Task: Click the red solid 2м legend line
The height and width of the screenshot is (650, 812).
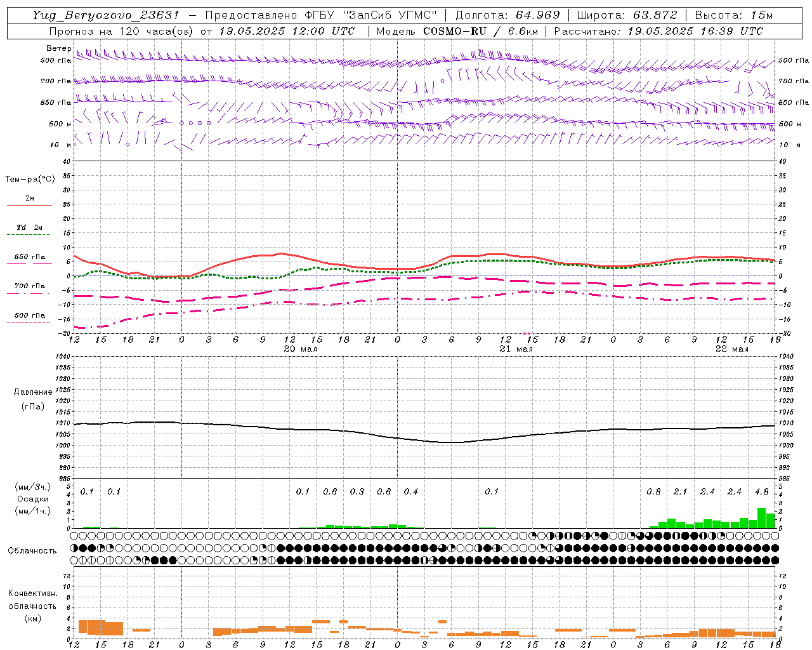Action: tap(29, 205)
